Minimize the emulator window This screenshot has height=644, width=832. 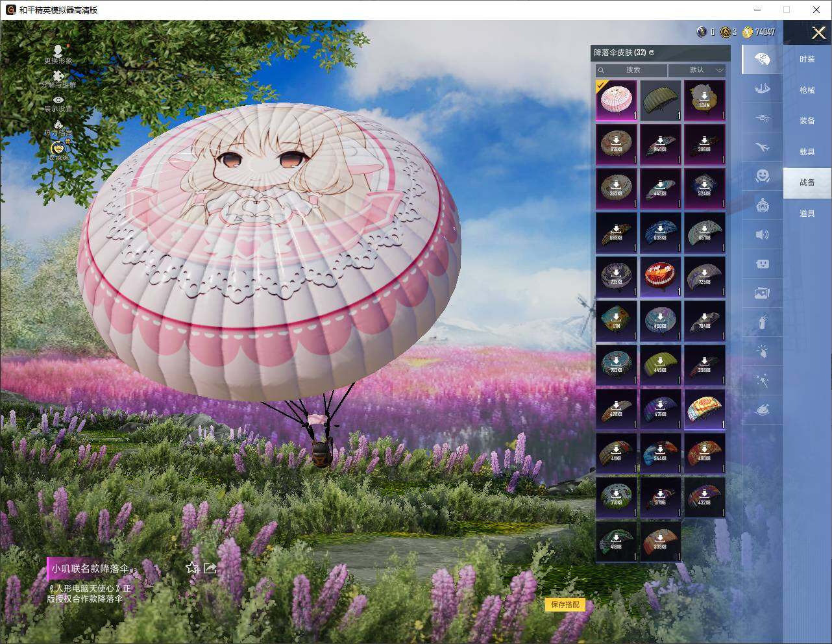point(757,10)
